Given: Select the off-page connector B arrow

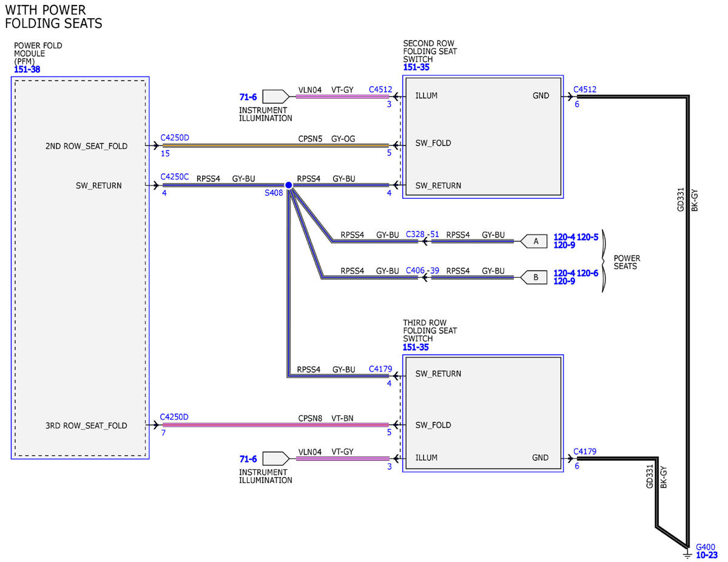Looking at the screenshot, I should pos(532,277).
